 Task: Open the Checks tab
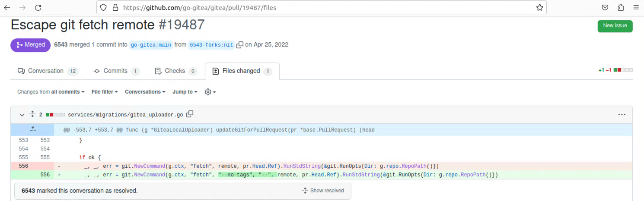175,71
